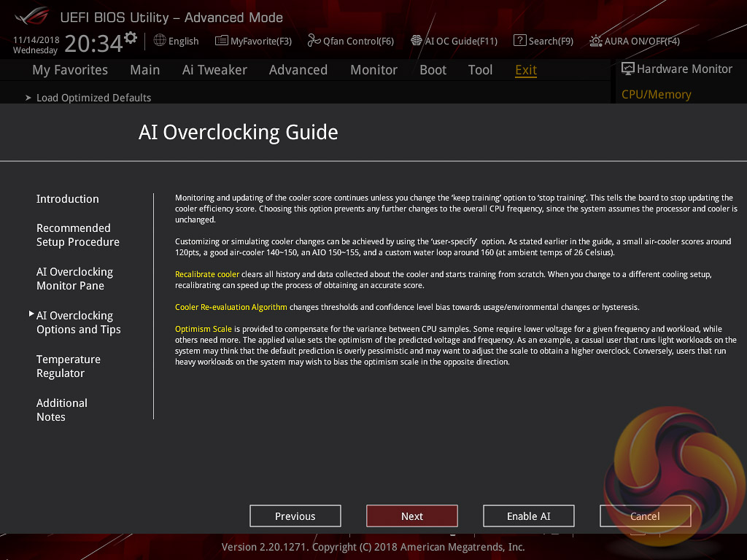This screenshot has width=747, height=560.
Task: Click the ROG logo icon
Action: (x=31, y=16)
